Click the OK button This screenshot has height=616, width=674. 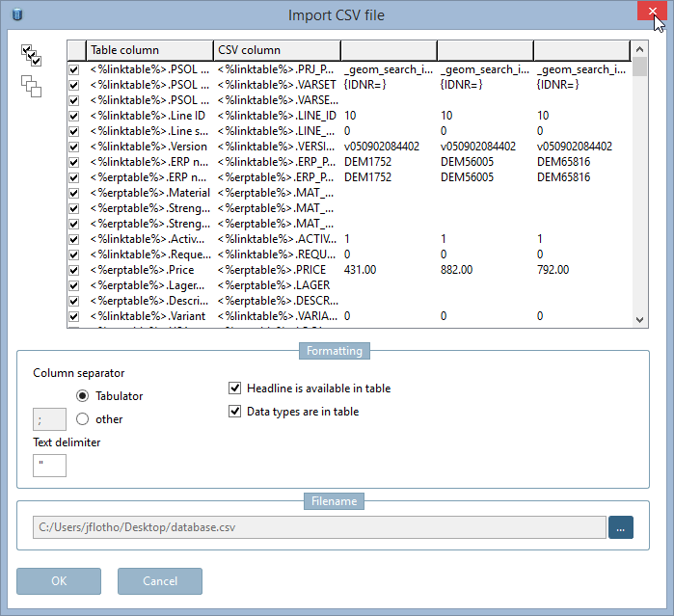pyautogui.click(x=59, y=581)
